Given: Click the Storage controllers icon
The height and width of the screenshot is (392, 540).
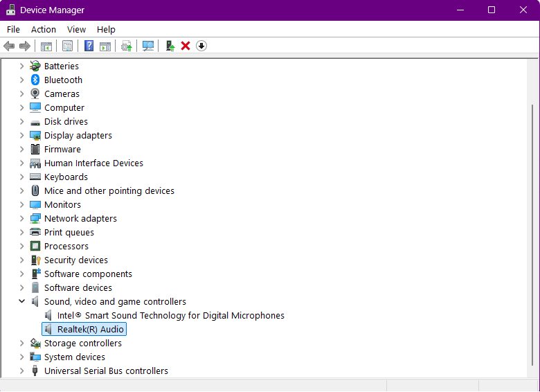Looking at the screenshot, I should [35, 343].
